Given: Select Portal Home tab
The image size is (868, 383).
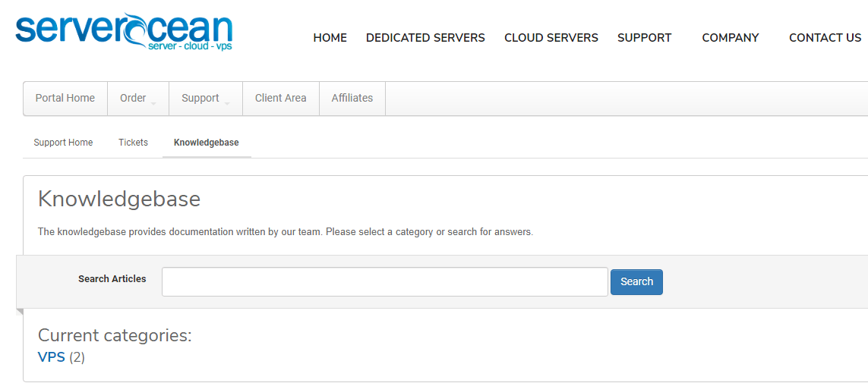Looking at the screenshot, I should coord(65,99).
